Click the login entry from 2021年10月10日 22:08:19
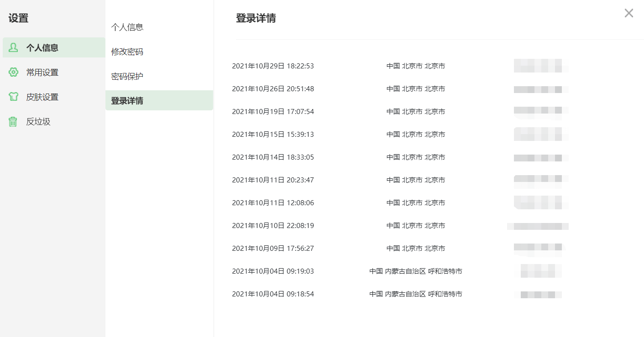The height and width of the screenshot is (337, 644). click(273, 225)
